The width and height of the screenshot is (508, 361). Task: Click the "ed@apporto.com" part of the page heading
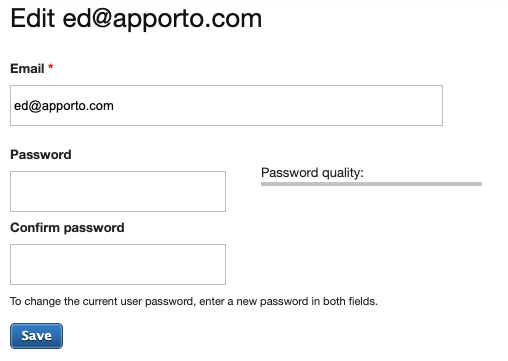162,19
